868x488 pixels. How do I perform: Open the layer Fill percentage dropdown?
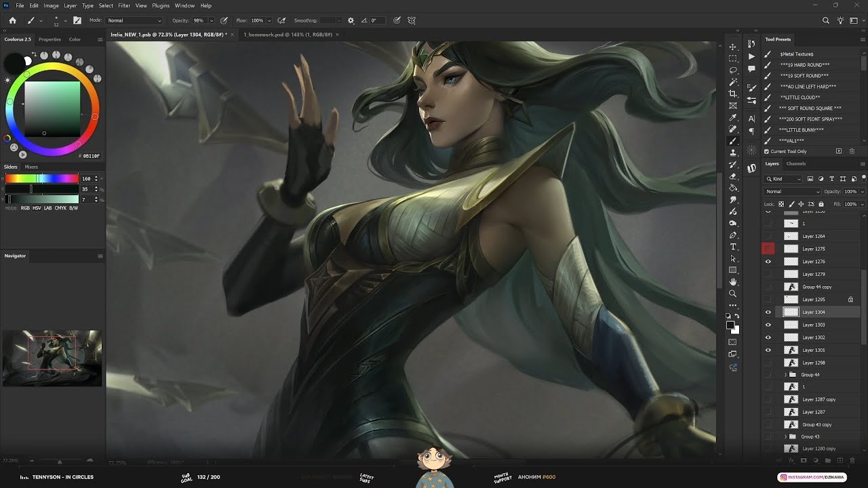pos(863,204)
